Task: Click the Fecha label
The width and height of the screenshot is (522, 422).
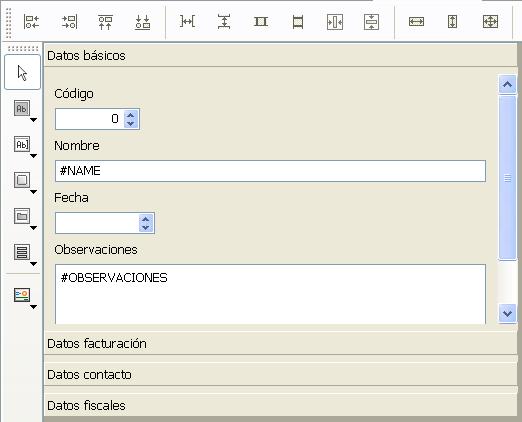Action: [x=71, y=198]
